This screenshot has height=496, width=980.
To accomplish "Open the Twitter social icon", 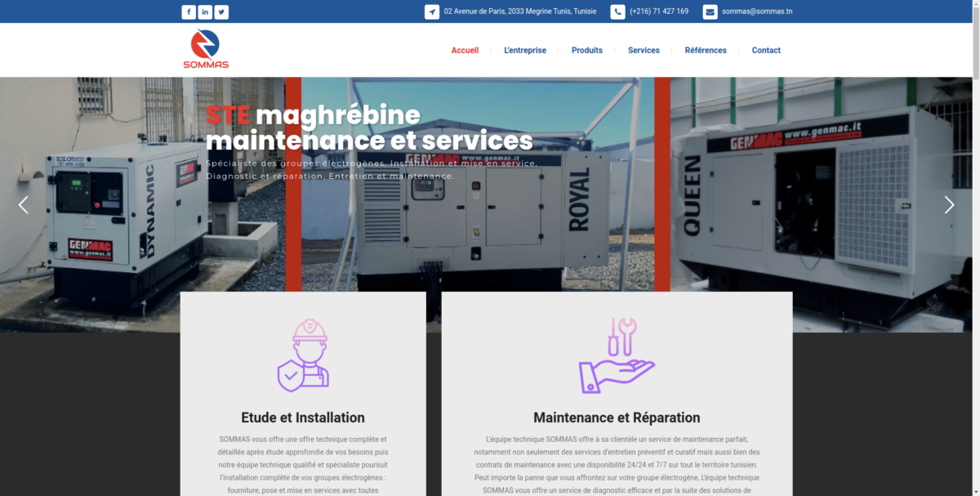I will (221, 11).
